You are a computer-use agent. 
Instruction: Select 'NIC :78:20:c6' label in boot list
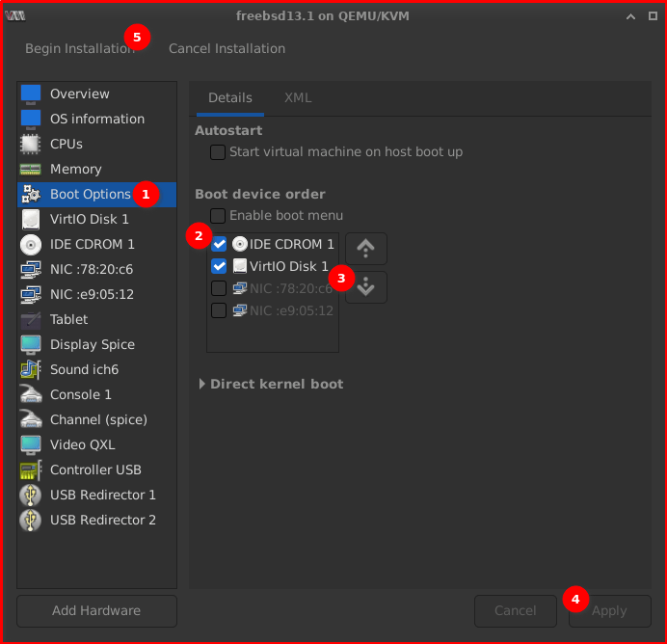pos(291,289)
